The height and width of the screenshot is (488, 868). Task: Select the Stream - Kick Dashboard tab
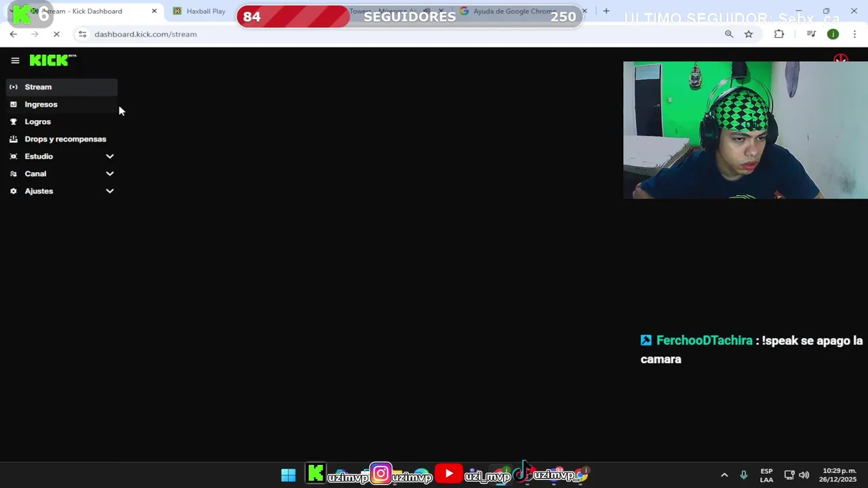pyautogui.click(x=81, y=11)
